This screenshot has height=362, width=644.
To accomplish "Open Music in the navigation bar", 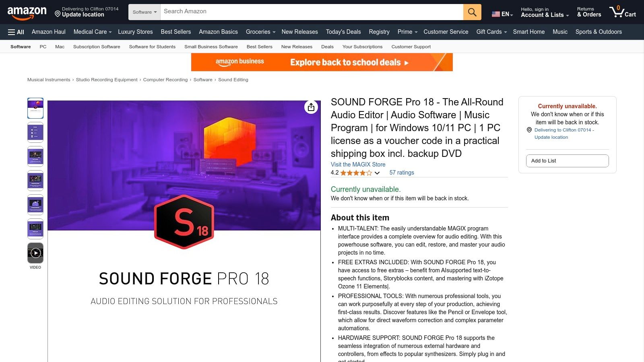I will (560, 32).
